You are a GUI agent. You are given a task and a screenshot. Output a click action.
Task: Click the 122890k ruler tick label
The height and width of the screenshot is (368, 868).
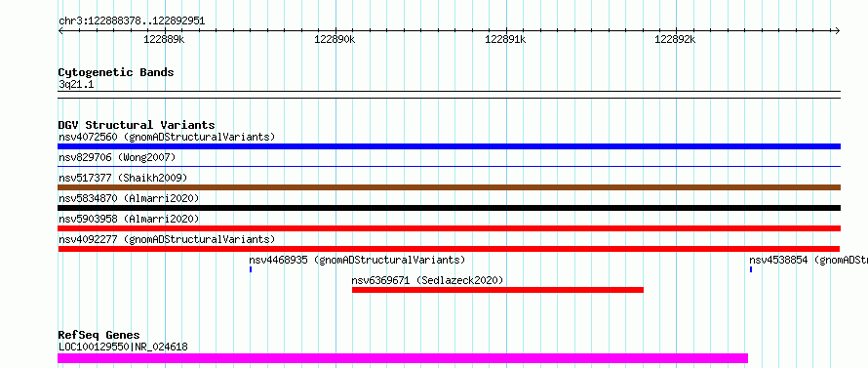pos(335,40)
